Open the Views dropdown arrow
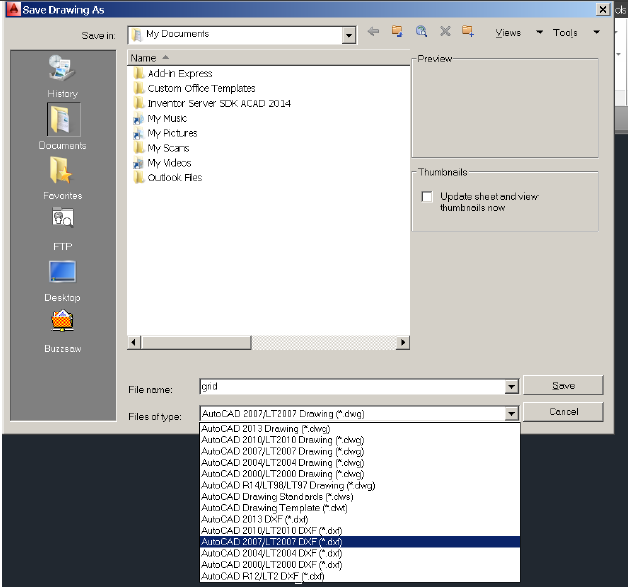This screenshot has width=628, height=587. [x=539, y=32]
